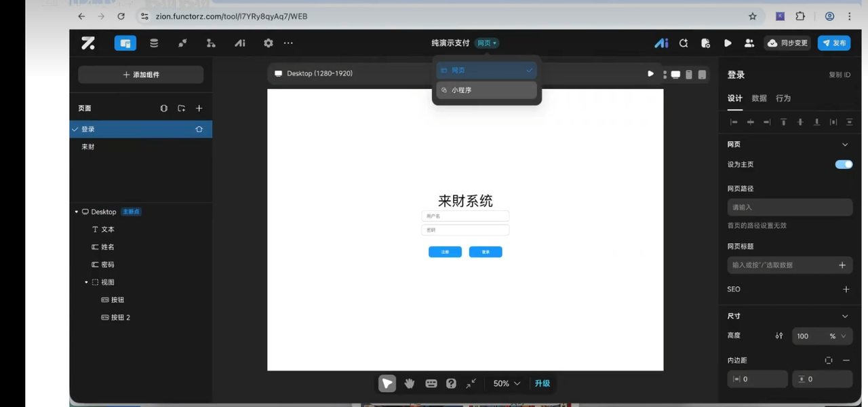Collapse the Desktop tree node arrow
Viewport: 868px width, 407px height.
click(77, 212)
